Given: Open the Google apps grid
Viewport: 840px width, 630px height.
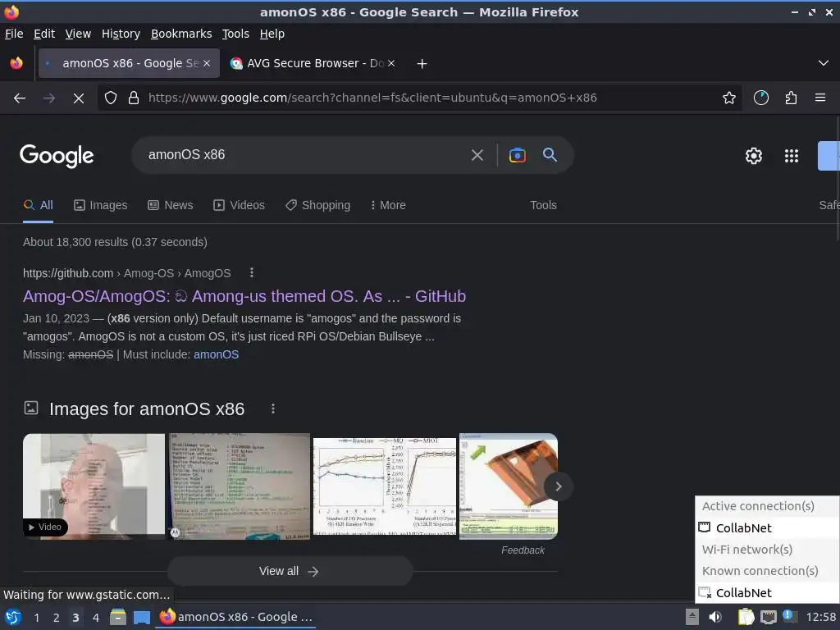Looking at the screenshot, I should [792, 156].
